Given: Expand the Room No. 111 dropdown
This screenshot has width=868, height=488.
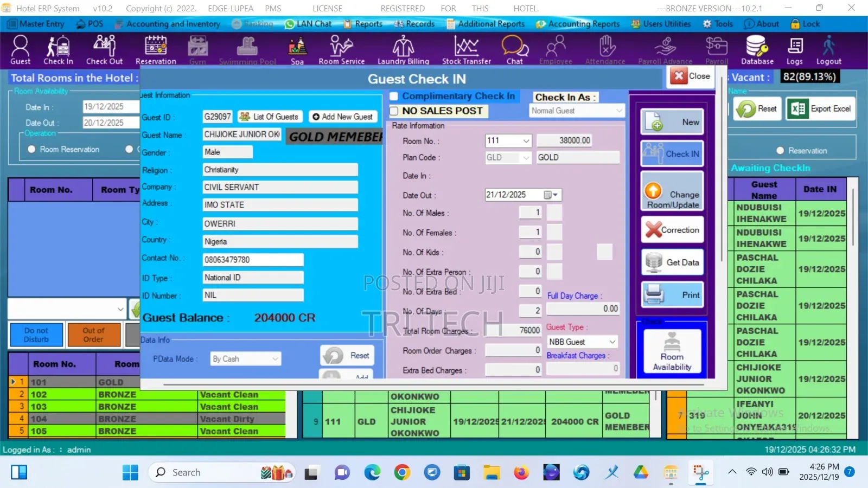Looking at the screenshot, I should pos(526,140).
